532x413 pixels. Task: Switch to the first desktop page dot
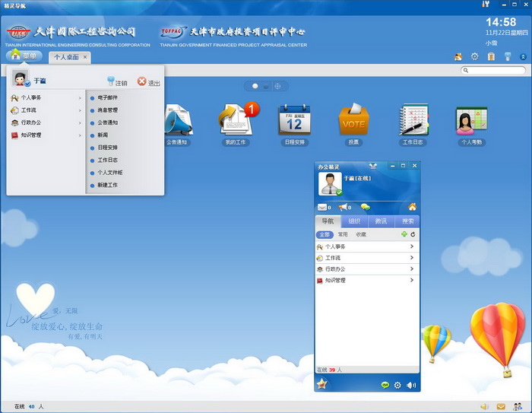pos(255,86)
